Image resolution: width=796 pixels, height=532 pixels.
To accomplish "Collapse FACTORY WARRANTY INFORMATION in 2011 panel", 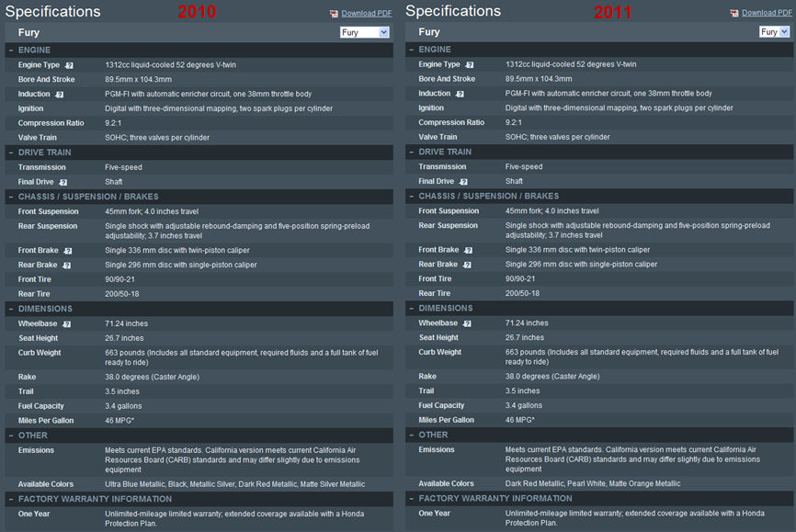I will coord(412,499).
